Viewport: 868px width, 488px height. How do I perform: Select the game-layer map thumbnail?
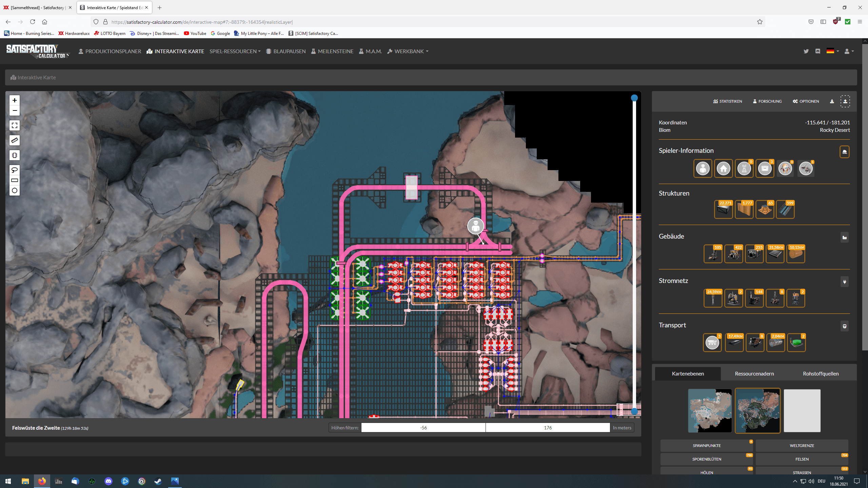point(710,411)
